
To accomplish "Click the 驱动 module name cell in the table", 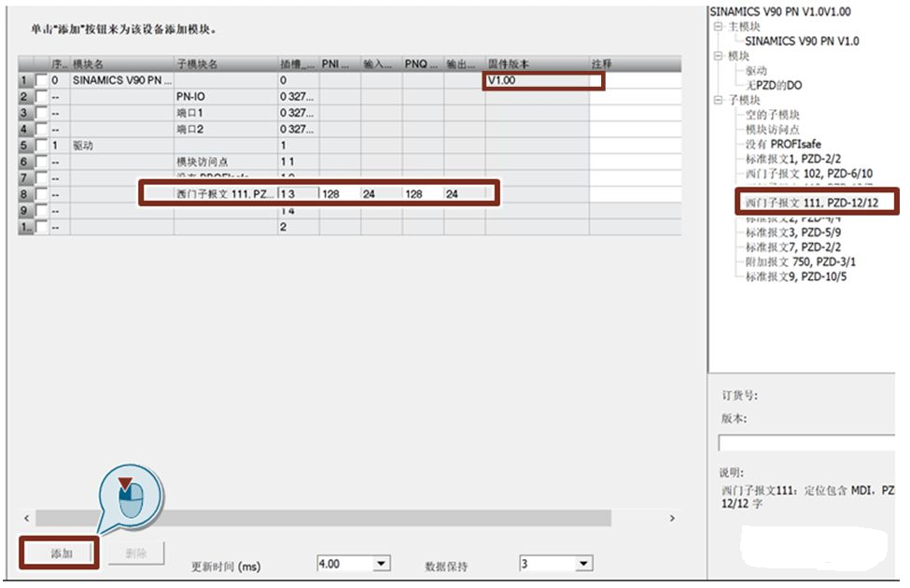I will pos(122,145).
